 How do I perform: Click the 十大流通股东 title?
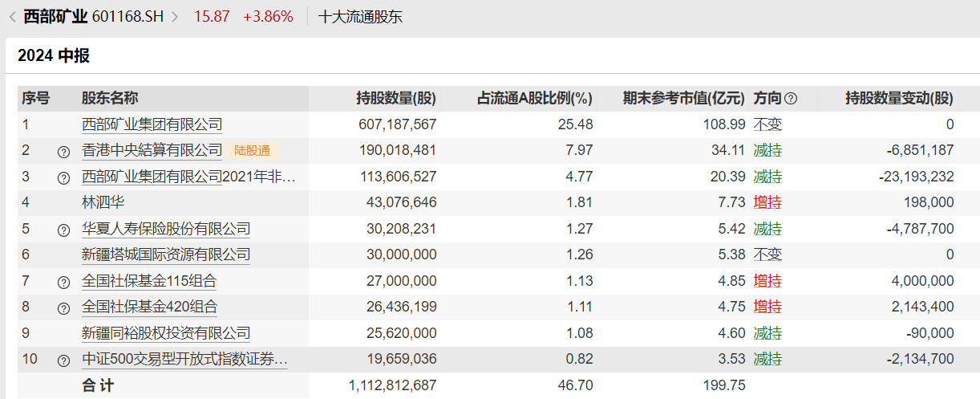pyautogui.click(x=360, y=16)
